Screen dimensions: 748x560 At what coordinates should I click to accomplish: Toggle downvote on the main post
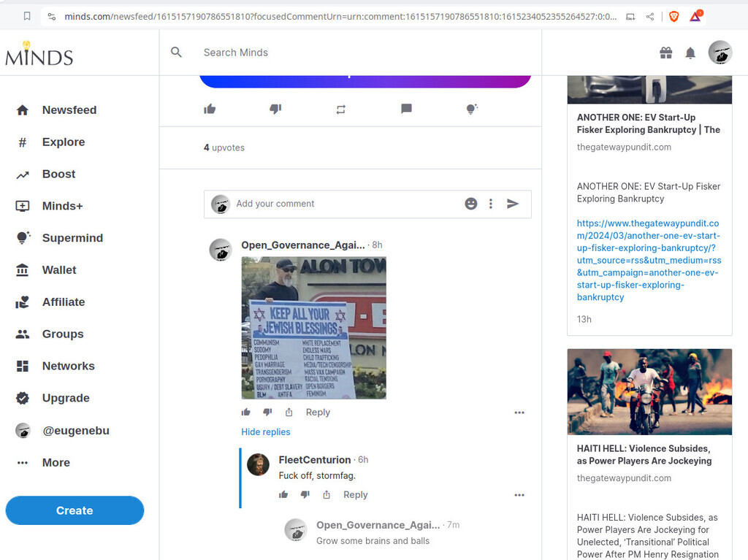click(275, 110)
